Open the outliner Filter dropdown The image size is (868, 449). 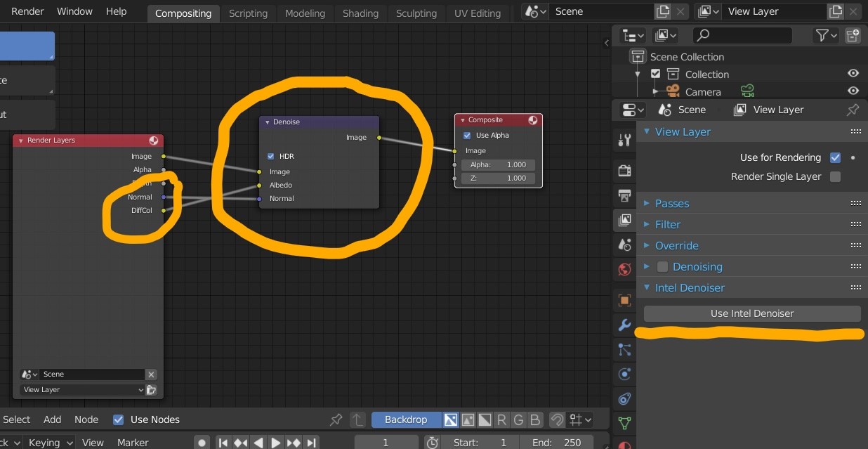(825, 35)
